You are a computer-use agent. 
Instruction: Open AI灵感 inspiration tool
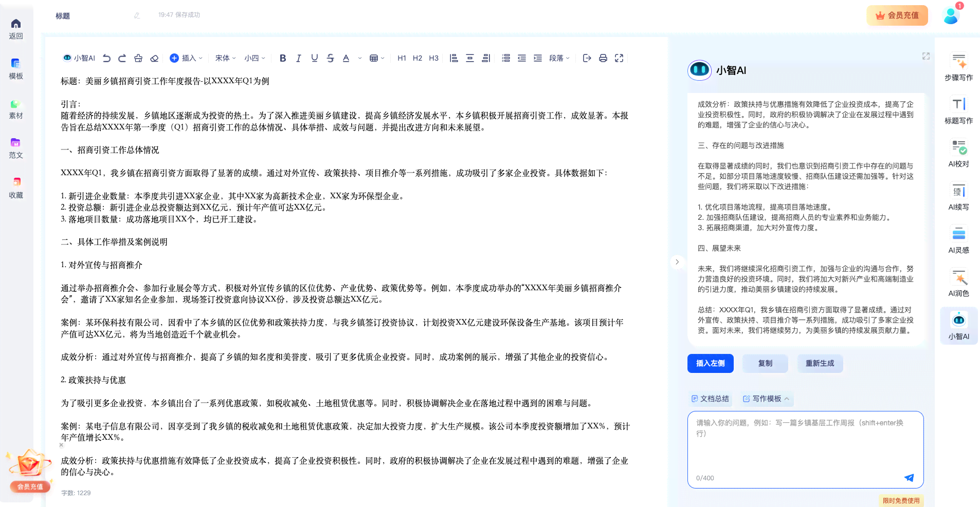(x=959, y=239)
